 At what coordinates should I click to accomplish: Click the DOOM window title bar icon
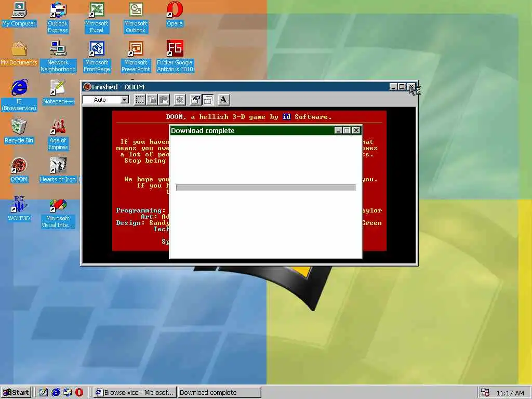(87, 87)
